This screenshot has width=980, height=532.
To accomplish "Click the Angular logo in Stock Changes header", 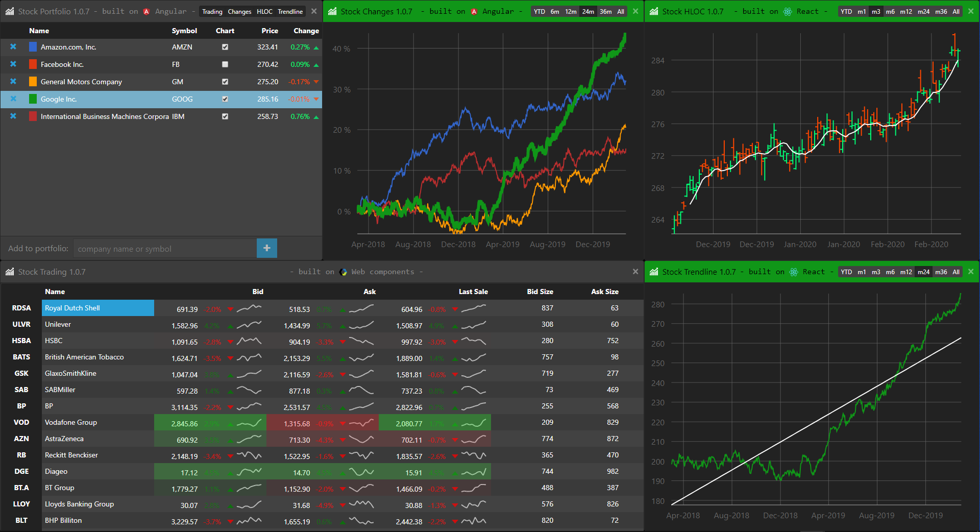I will point(474,11).
